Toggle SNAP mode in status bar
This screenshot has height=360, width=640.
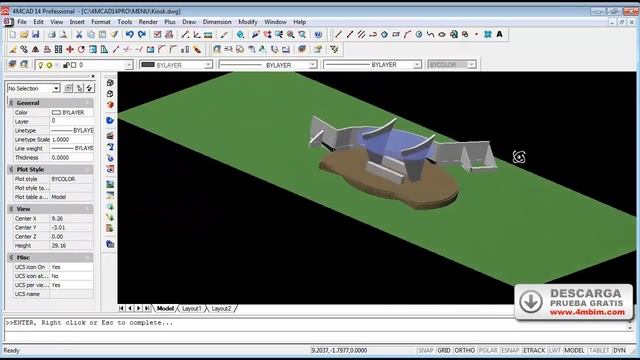pos(426,350)
